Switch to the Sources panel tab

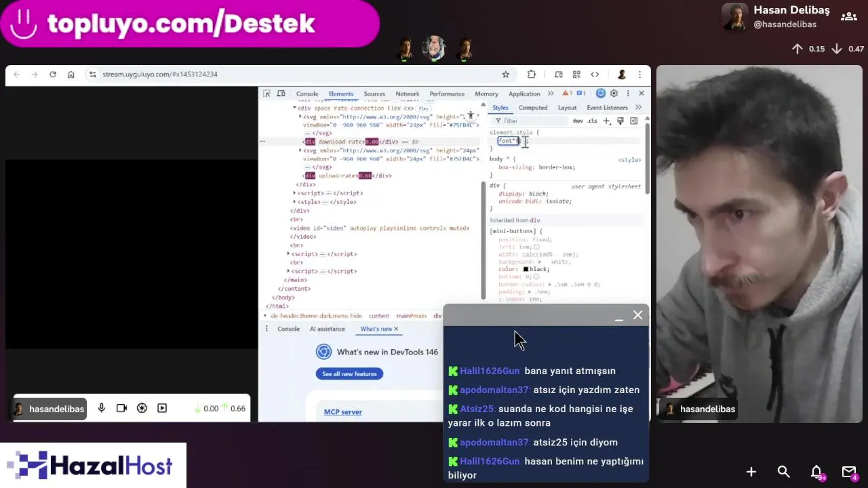[374, 94]
